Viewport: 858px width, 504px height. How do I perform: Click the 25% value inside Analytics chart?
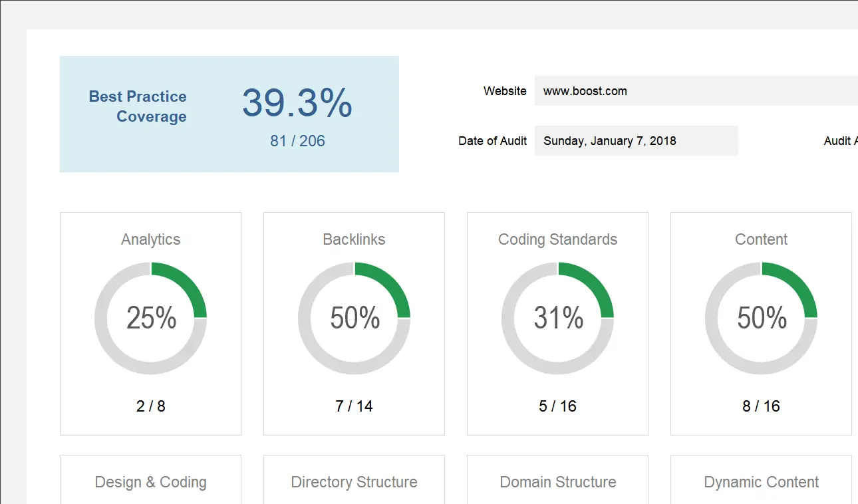point(151,318)
